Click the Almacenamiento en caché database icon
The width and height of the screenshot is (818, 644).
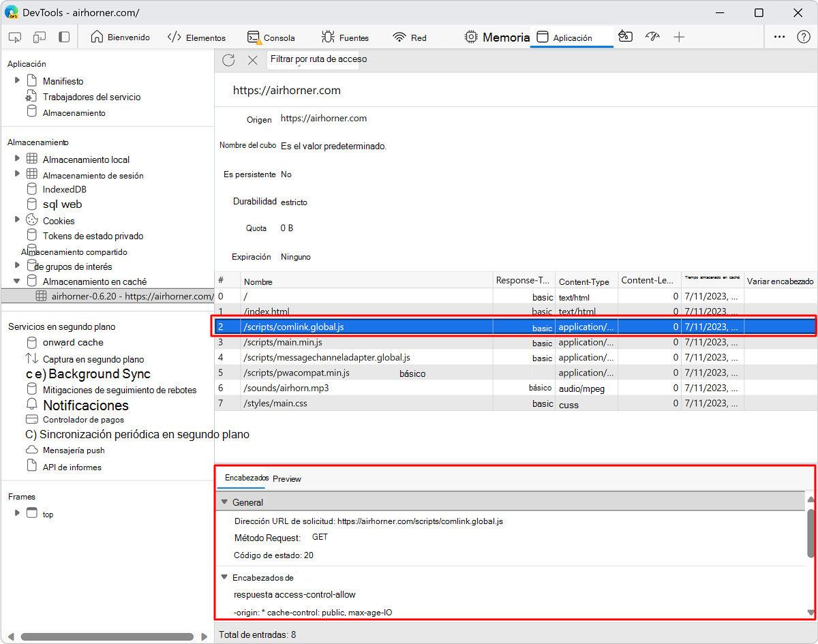[31, 280]
